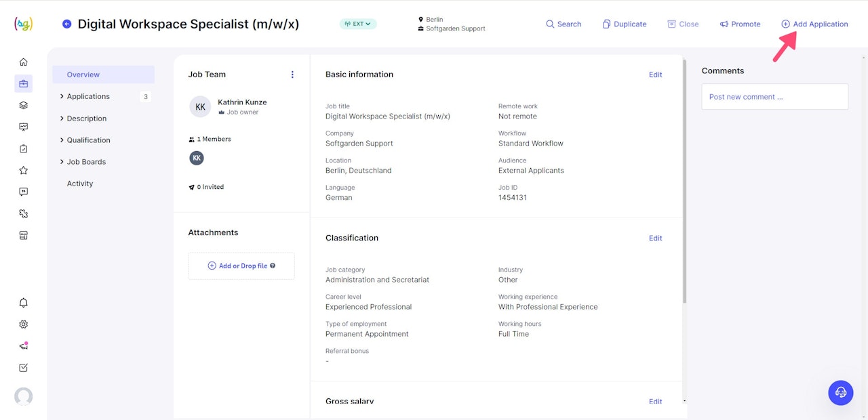The image size is (868, 420).
Task: Click the briefcase jobs icon in sidebar
Action: [24, 83]
